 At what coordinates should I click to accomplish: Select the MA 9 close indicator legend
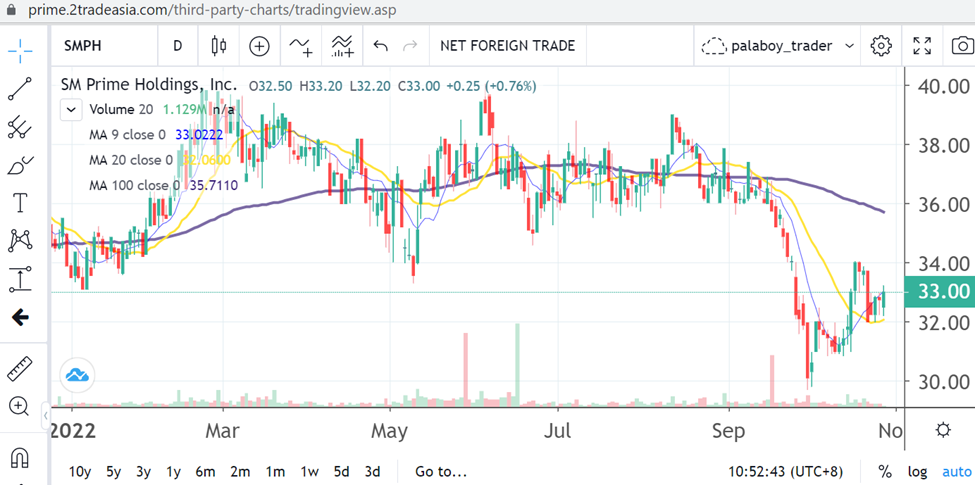click(127, 134)
